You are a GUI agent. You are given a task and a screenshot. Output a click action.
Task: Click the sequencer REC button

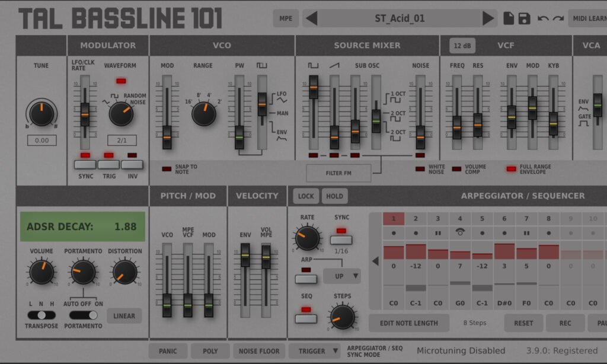[565, 323]
